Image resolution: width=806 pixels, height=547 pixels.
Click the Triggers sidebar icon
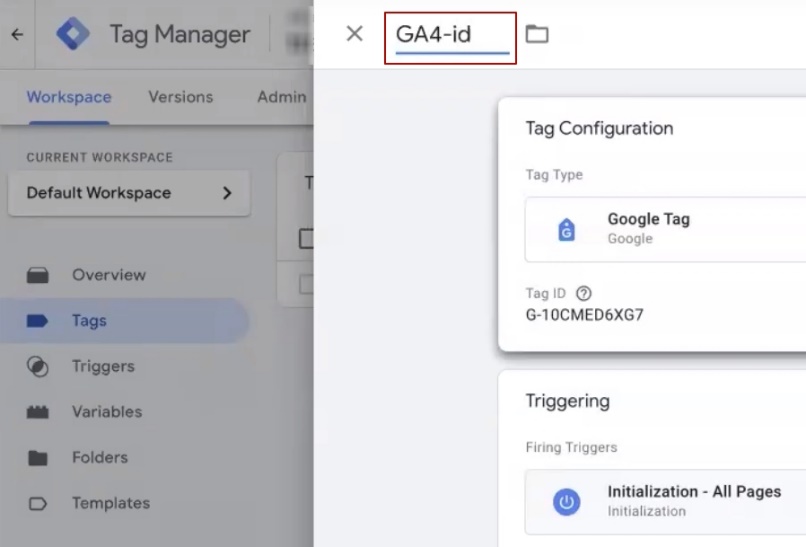(38, 367)
